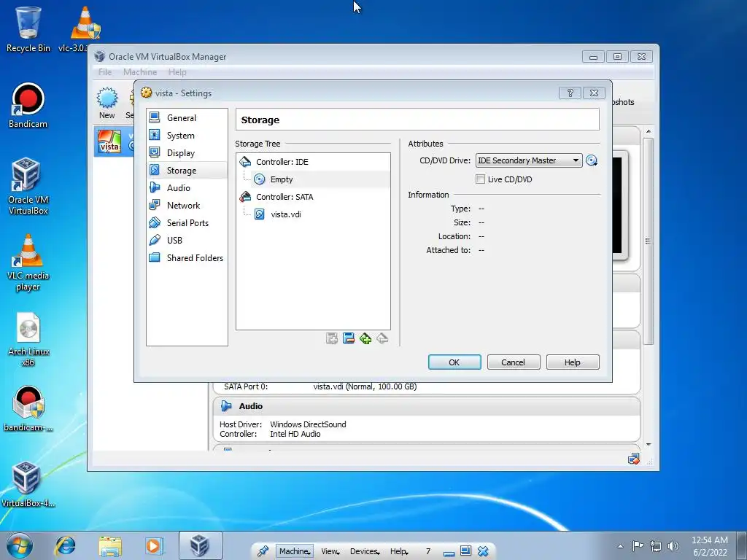
Task: Show hidden tray icons arrow
Action: pos(620,546)
